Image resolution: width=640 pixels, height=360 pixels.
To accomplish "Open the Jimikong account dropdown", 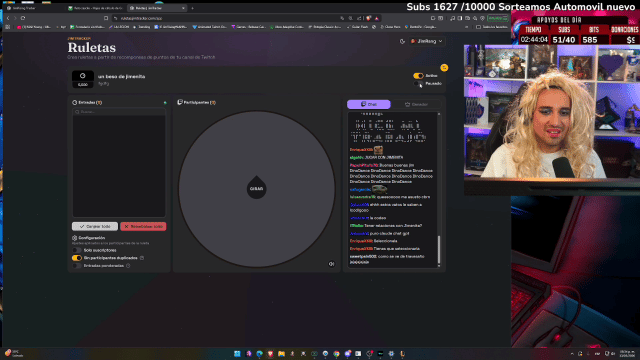I will 427,41.
